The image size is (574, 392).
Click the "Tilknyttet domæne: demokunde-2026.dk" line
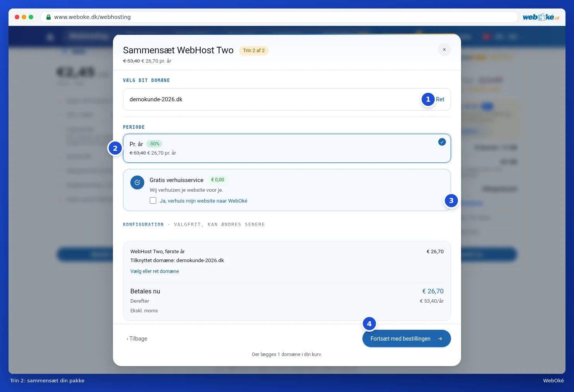click(x=177, y=261)
